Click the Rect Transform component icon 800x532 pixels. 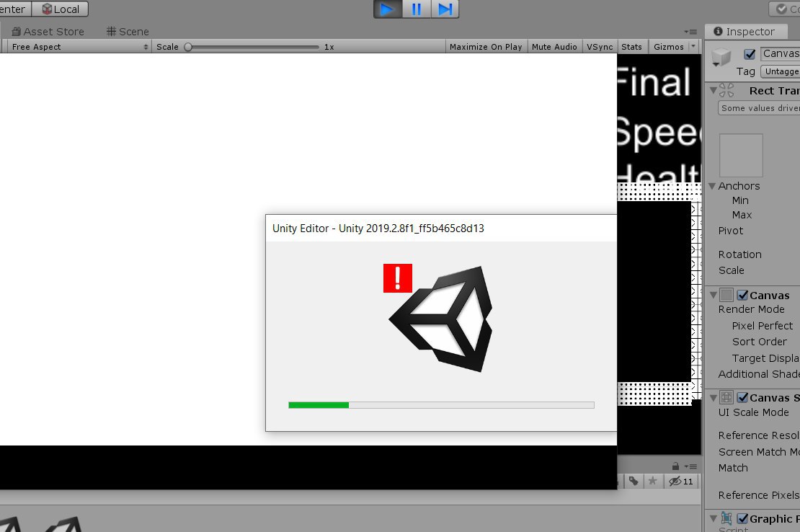point(726,90)
